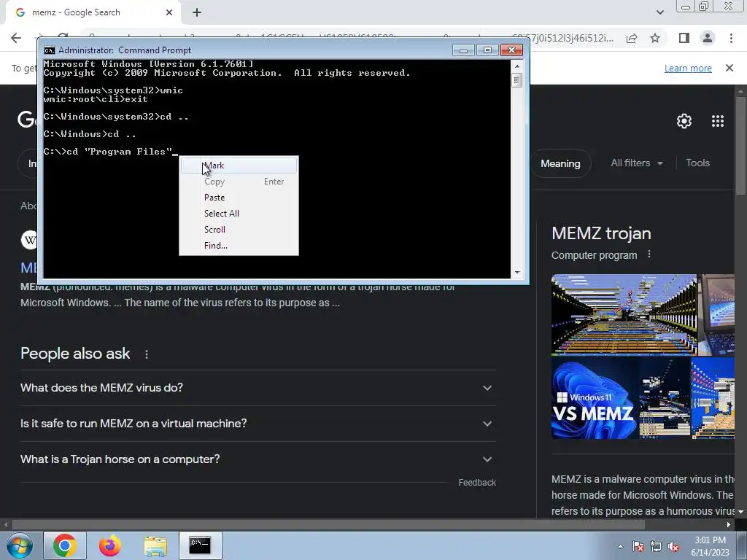Click the Learn more link

click(x=688, y=68)
